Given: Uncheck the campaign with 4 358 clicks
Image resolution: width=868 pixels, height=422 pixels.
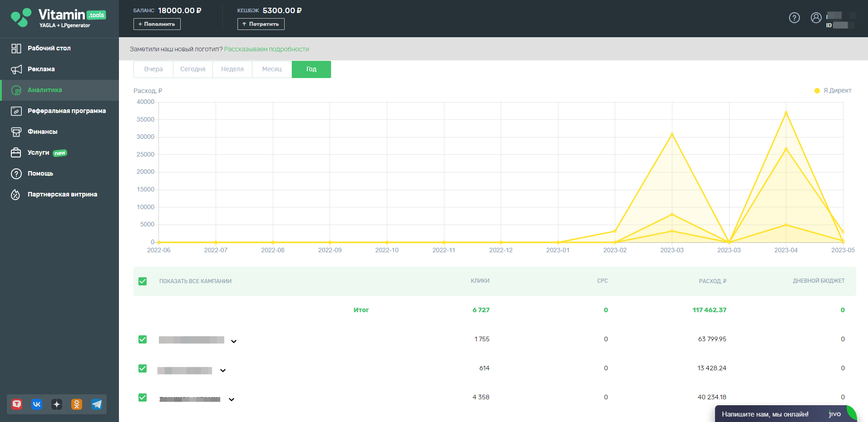Looking at the screenshot, I should click(143, 397).
